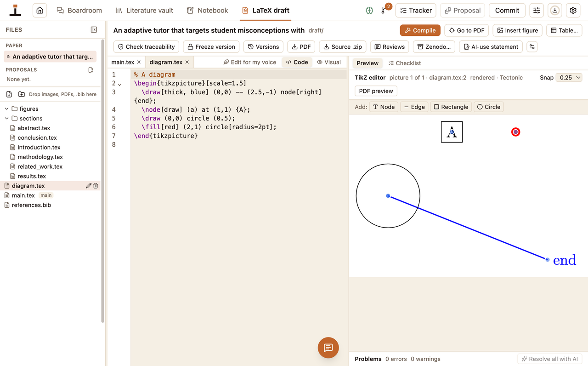Select the red filled circle in TikZ preview
The height and width of the screenshot is (366, 588).
click(x=515, y=132)
